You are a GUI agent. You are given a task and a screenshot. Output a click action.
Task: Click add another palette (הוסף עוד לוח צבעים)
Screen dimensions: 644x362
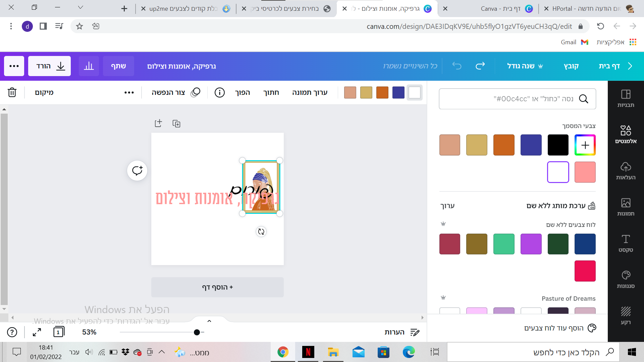560,328
